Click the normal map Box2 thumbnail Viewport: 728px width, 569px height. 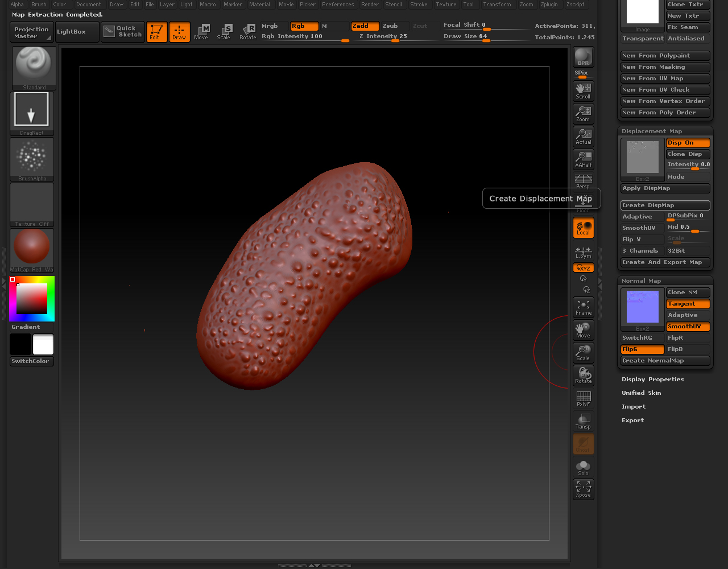[x=642, y=307]
